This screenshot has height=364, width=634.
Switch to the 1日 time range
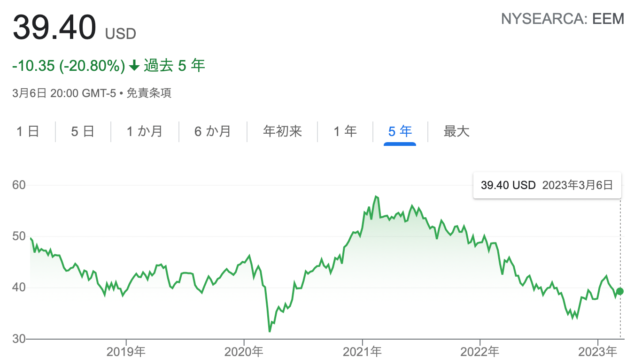[28, 131]
